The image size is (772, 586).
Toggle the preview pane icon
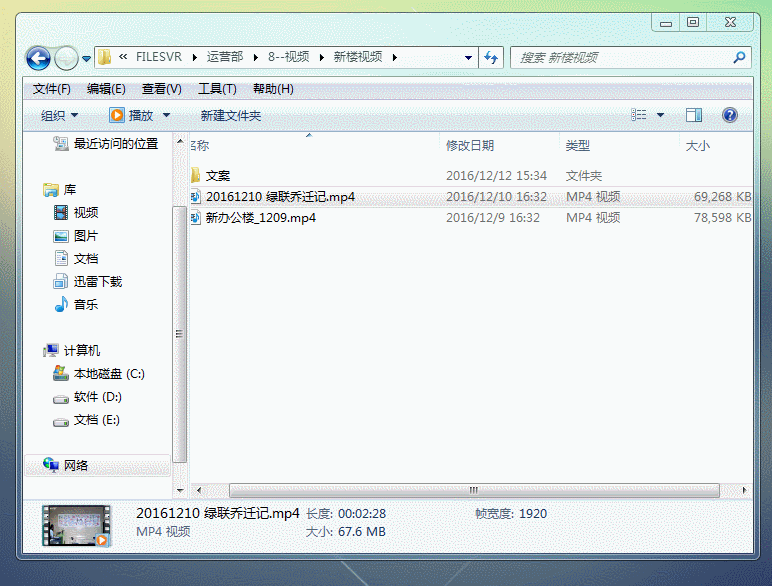click(x=694, y=115)
